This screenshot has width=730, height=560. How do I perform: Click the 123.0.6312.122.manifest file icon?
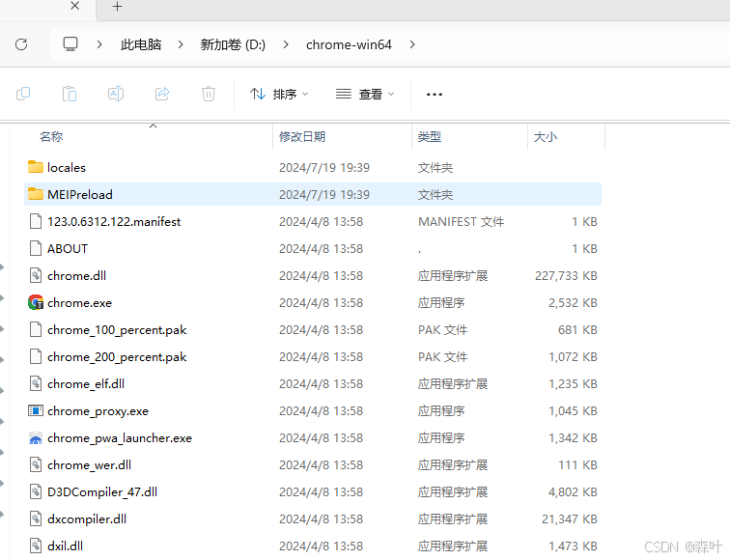tap(36, 221)
